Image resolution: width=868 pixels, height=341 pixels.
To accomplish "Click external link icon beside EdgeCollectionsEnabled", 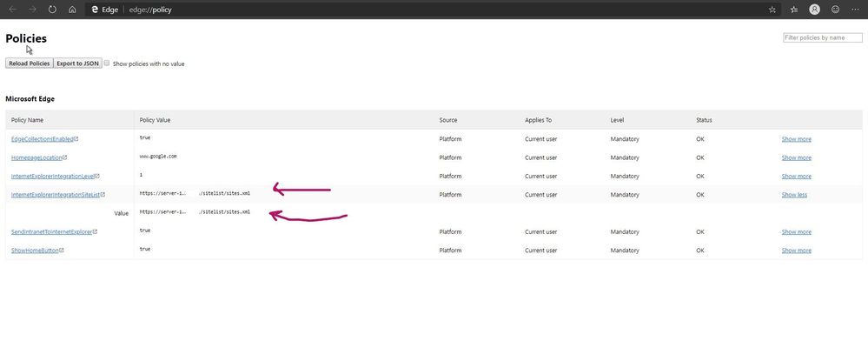I will tap(76, 138).
